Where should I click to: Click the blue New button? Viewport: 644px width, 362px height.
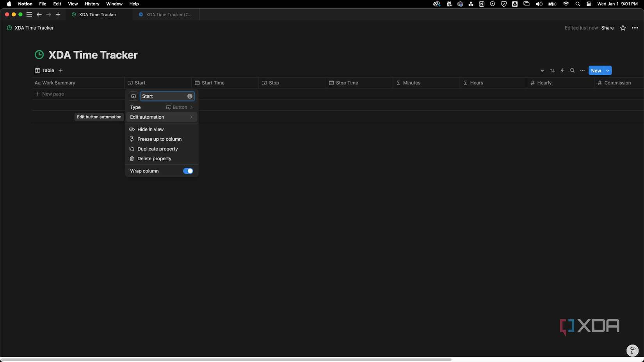coord(596,71)
